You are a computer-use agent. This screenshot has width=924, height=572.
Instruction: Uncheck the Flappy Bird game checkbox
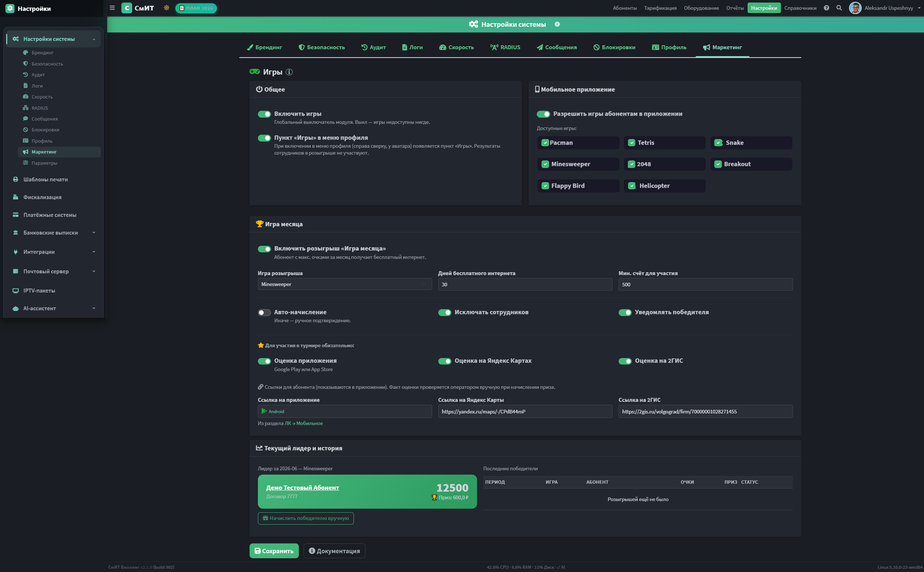coord(545,186)
